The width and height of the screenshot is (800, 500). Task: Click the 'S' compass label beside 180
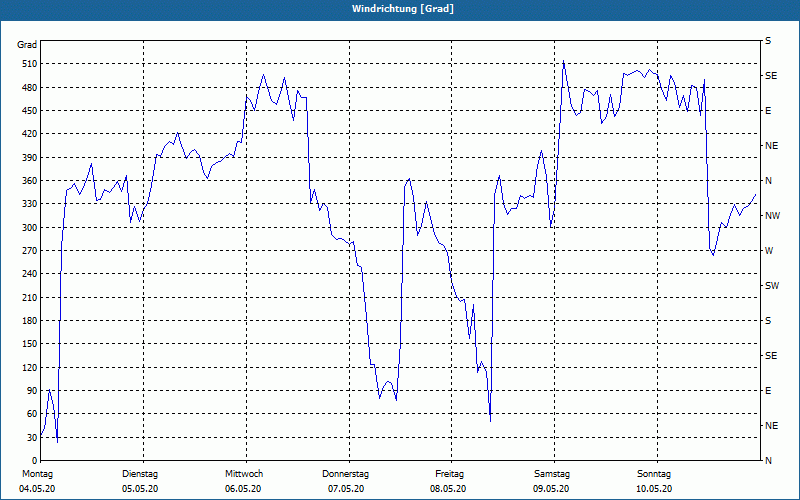[x=768, y=321]
